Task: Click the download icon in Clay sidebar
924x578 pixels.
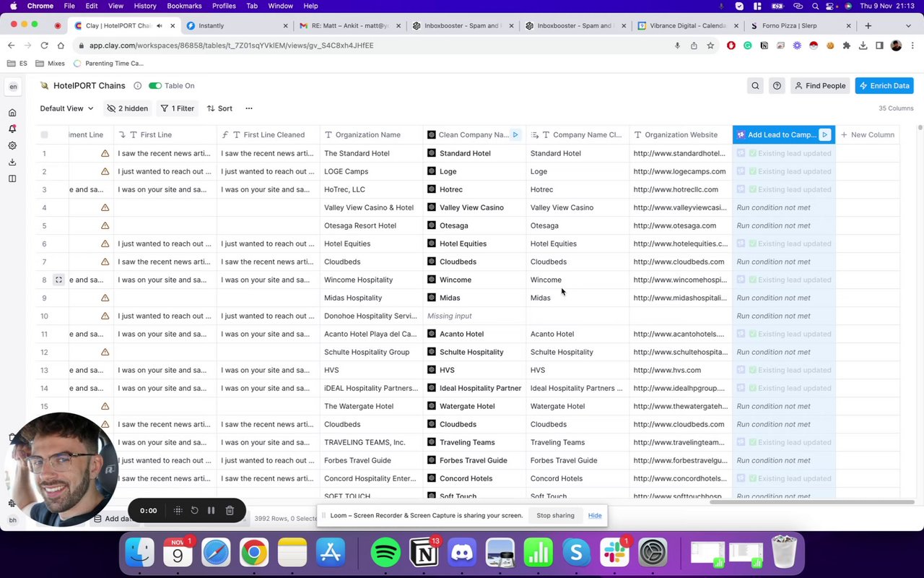Action: tap(12, 162)
